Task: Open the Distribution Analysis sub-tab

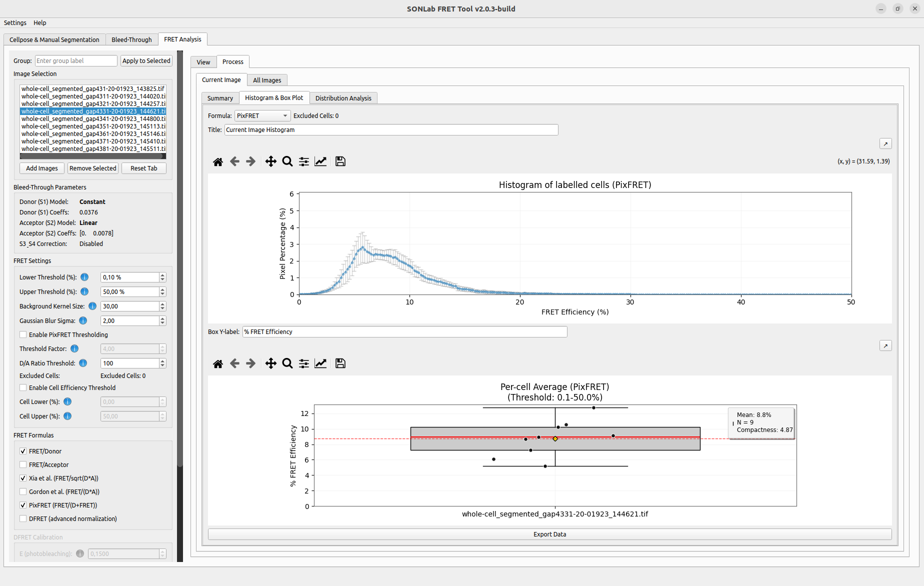Action: pyautogui.click(x=343, y=98)
